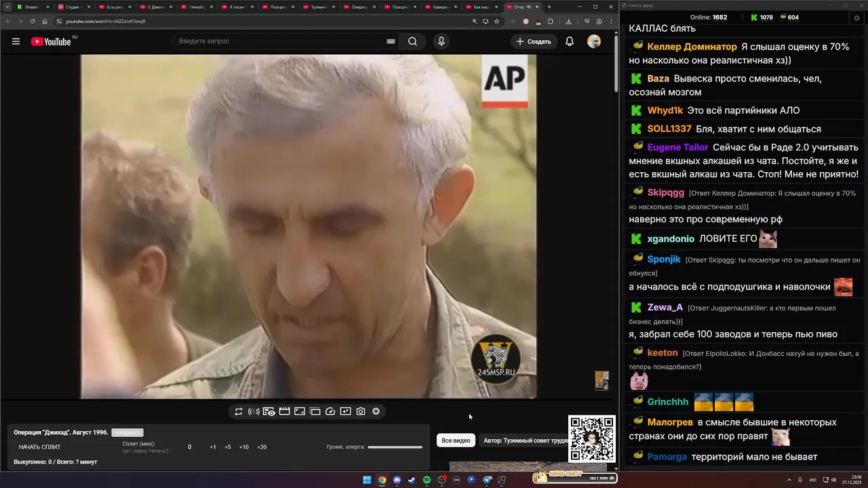Add +5 minutes to split
This screenshot has width=868, height=488.
tap(228, 447)
